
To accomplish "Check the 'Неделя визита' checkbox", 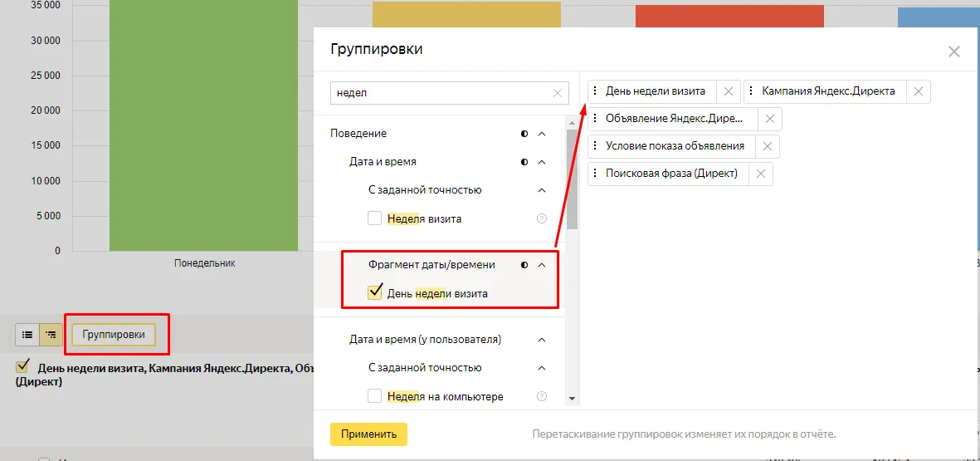I will tap(375, 219).
